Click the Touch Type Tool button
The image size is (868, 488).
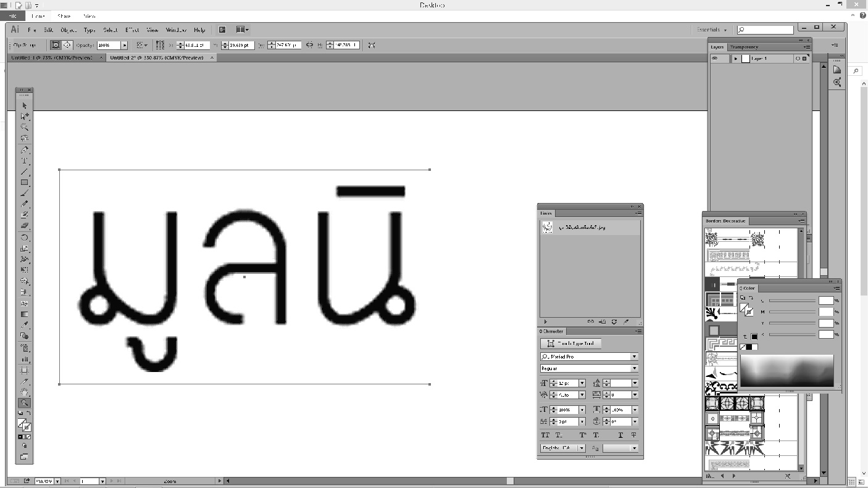pos(570,344)
